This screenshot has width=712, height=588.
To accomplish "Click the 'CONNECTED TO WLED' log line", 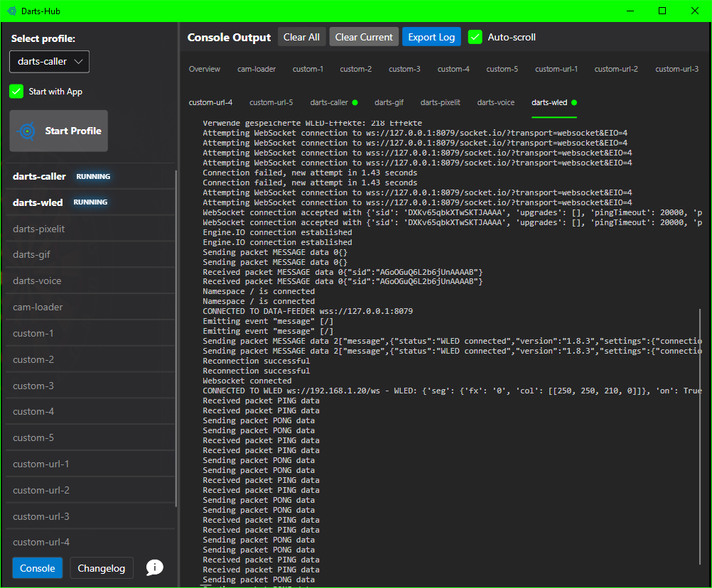I will (x=452, y=391).
